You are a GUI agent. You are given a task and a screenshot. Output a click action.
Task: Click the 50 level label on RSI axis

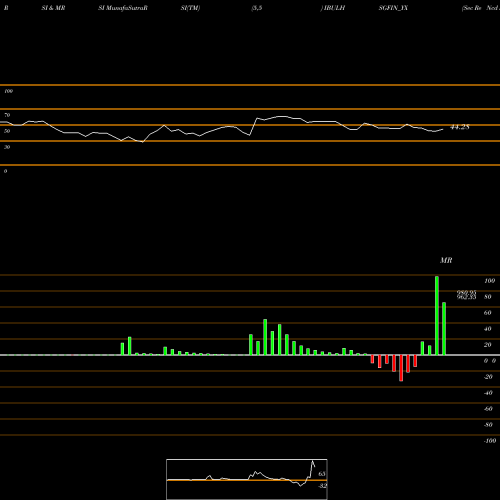click(7, 131)
